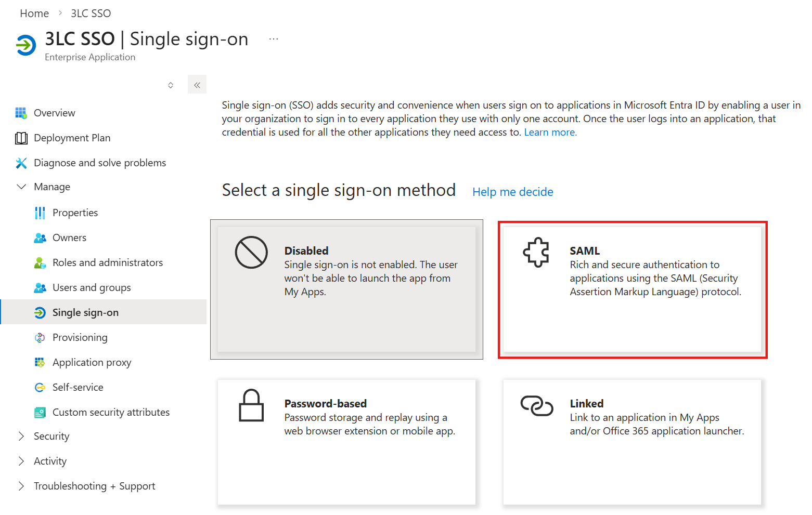Expand the Troubleshooting + Support chevron
812x515 pixels.
coord(21,486)
